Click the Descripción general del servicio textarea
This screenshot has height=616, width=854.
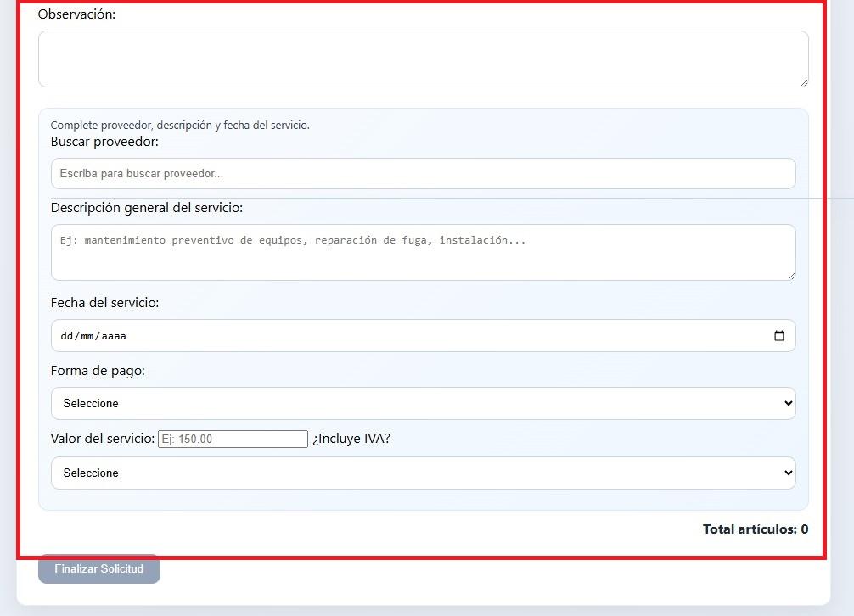pyautogui.click(x=424, y=253)
